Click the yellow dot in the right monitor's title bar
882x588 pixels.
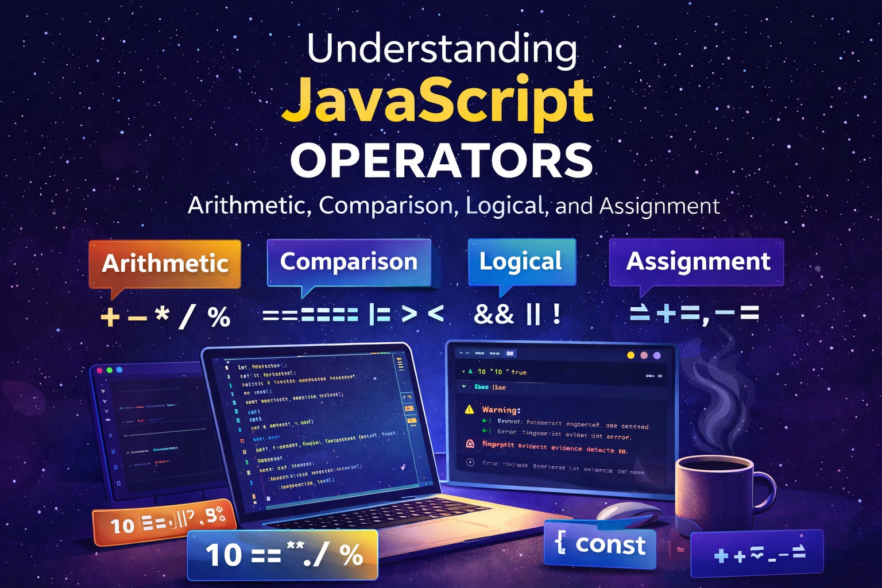pyautogui.click(x=630, y=355)
